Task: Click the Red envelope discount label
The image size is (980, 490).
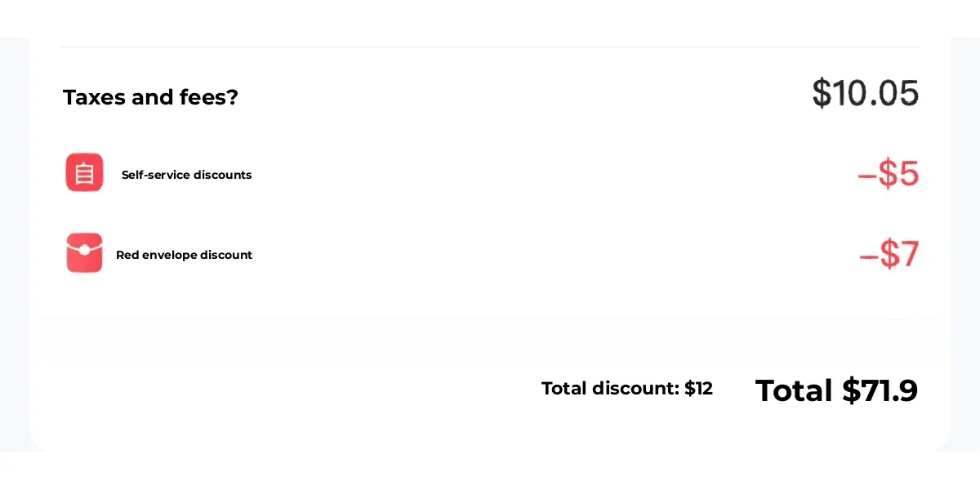Action: tap(184, 255)
